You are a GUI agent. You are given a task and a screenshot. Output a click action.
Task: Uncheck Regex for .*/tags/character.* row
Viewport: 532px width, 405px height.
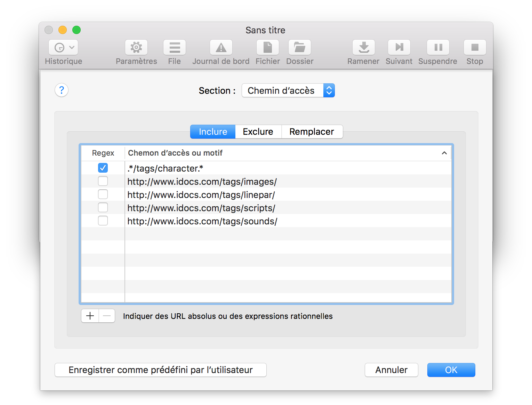tap(103, 168)
